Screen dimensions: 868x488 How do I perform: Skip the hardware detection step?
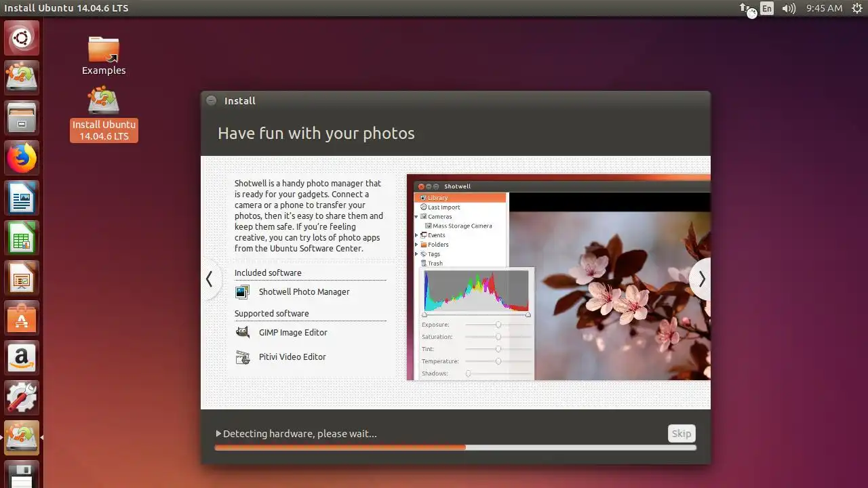682,434
